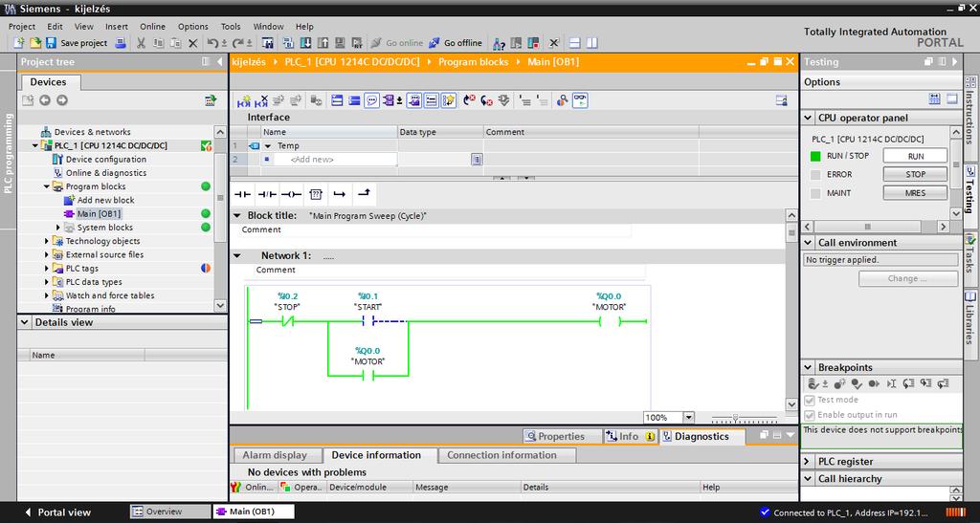Image resolution: width=980 pixels, height=523 pixels.
Task: Undo the last action
Action: coord(213,43)
